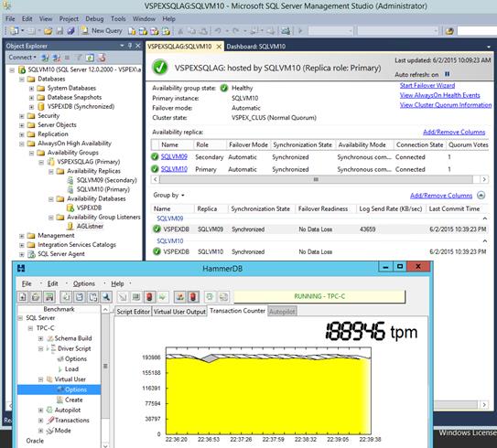
Task: Open the SSMS Tools menu
Action: click(118, 18)
